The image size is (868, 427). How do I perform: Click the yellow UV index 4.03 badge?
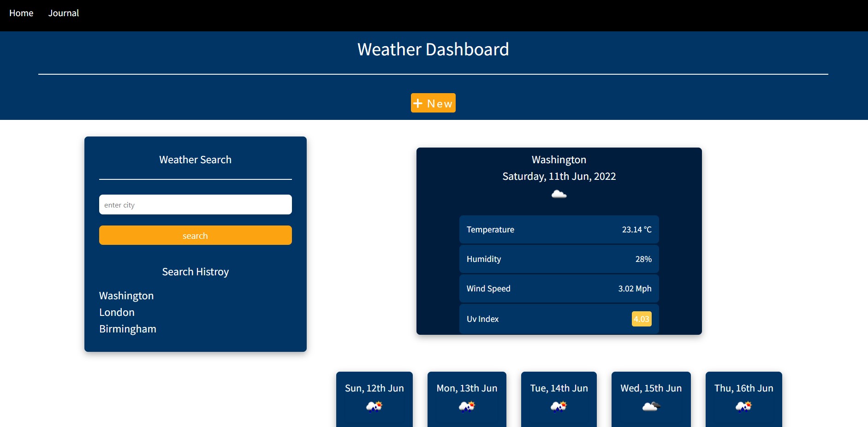(x=641, y=319)
